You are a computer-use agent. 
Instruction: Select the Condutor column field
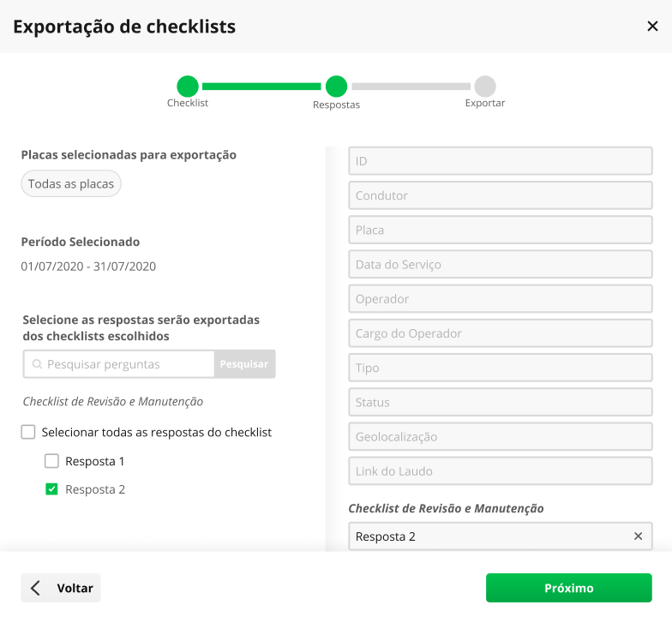501,195
